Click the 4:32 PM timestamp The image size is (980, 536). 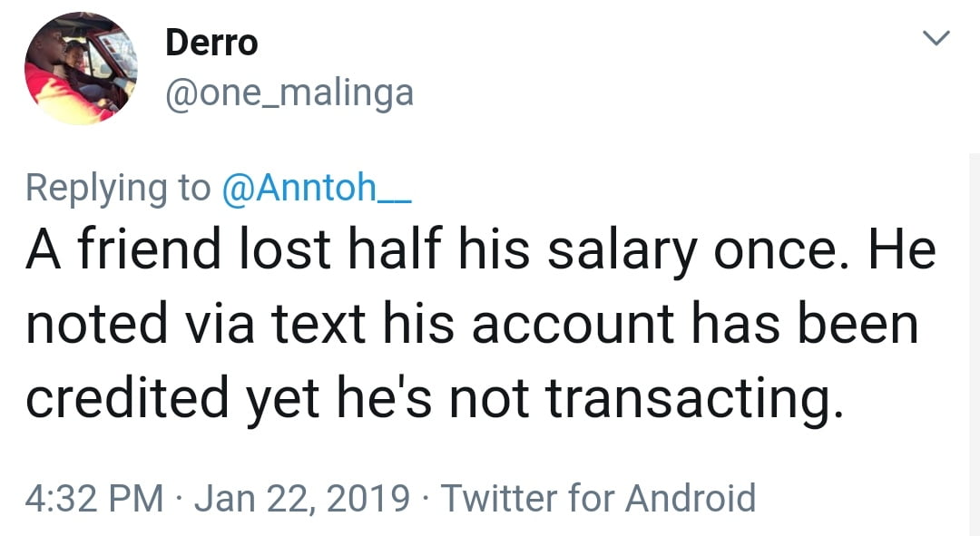point(94,498)
